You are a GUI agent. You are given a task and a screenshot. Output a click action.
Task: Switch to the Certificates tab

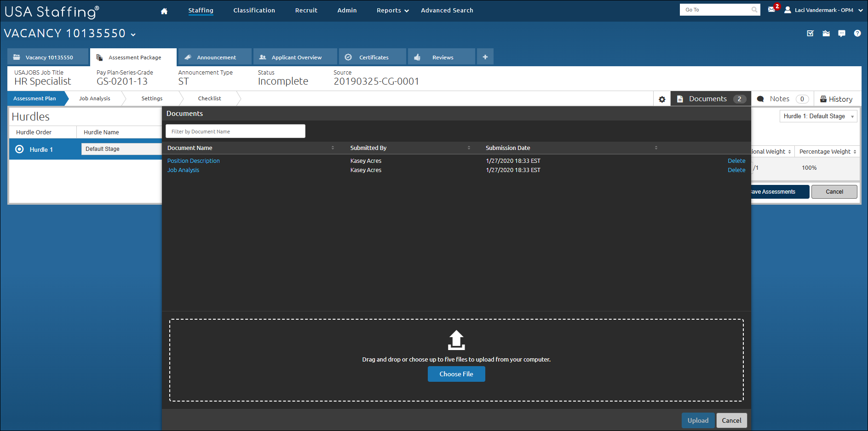coord(373,57)
